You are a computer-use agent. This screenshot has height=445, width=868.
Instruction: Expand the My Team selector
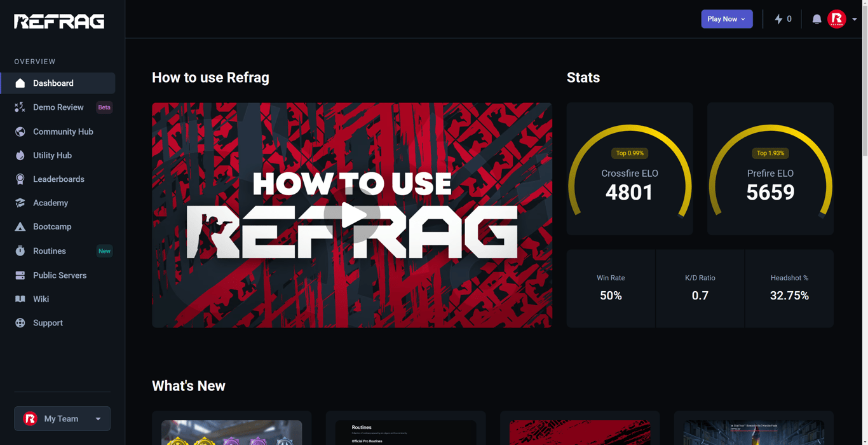tap(62, 419)
